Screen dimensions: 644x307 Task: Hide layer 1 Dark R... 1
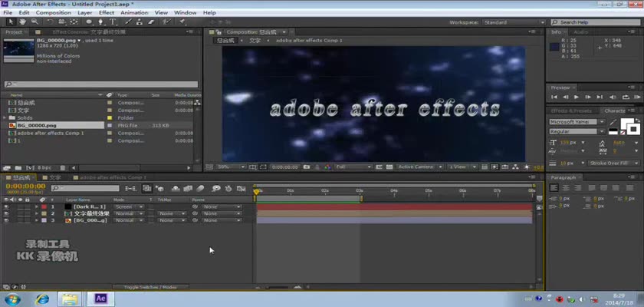click(x=6, y=206)
